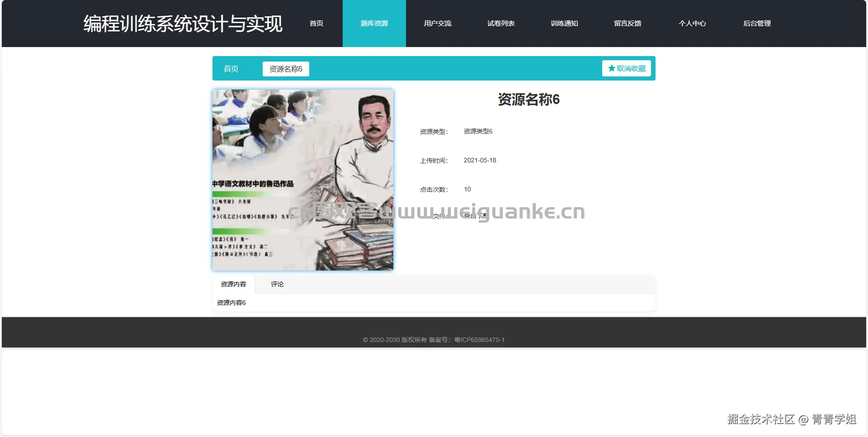Go to 个人中心 personal center
The image size is (868, 437).
click(x=693, y=24)
